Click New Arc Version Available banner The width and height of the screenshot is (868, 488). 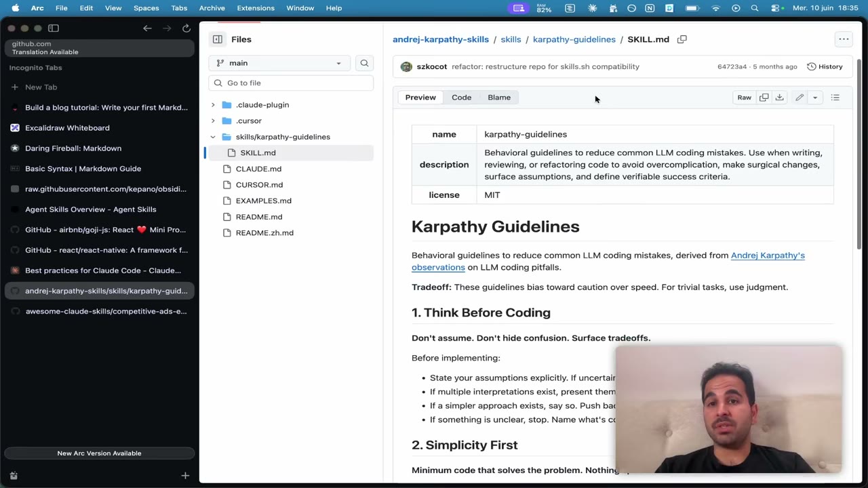[99, 453]
